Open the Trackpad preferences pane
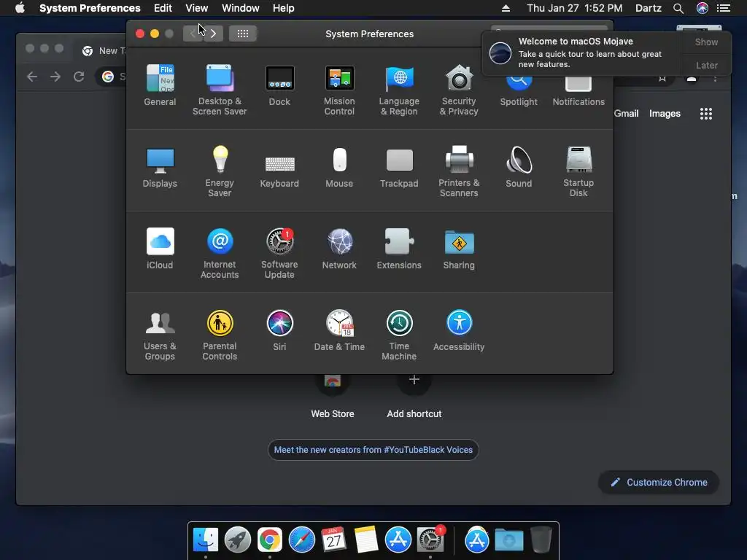 click(399, 167)
